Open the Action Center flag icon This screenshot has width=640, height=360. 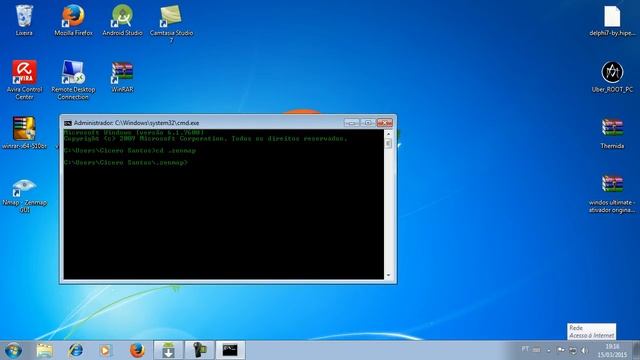[x=561, y=350]
